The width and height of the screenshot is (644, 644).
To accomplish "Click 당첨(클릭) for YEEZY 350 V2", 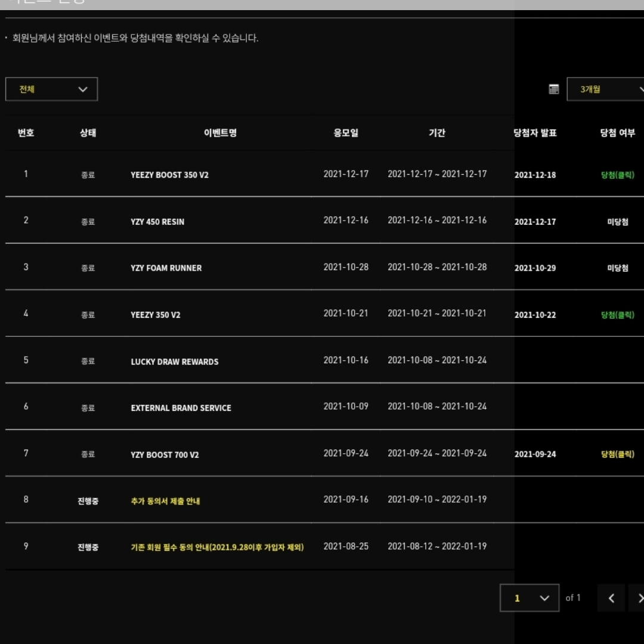I will coord(617,315).
